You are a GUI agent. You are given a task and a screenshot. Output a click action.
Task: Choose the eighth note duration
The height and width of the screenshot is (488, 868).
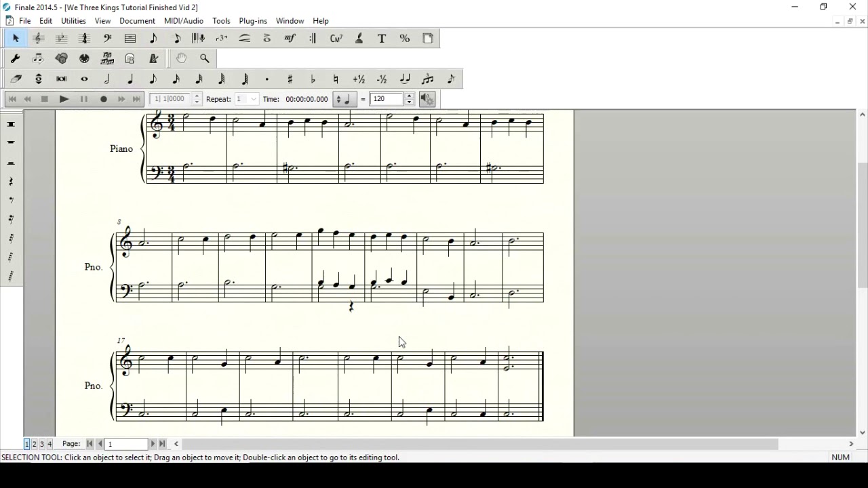tap(153, 79)
